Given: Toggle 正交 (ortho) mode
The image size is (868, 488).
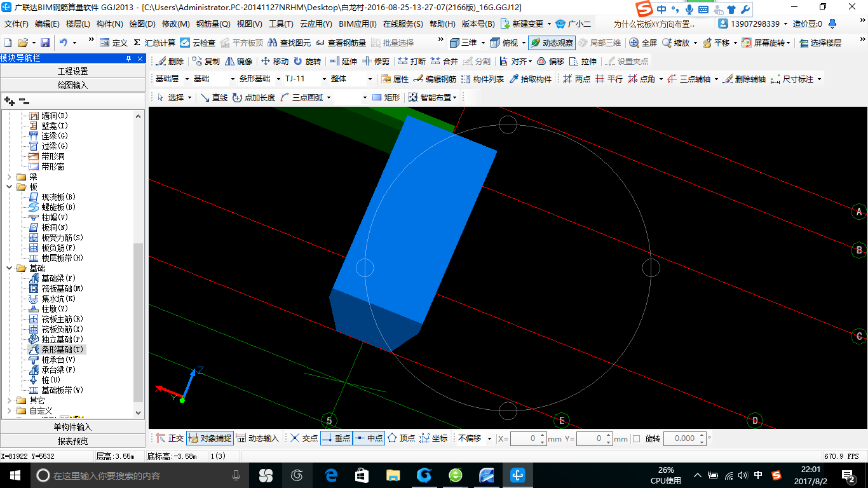Looking at the screenshot, I should (x=170, y=438).
